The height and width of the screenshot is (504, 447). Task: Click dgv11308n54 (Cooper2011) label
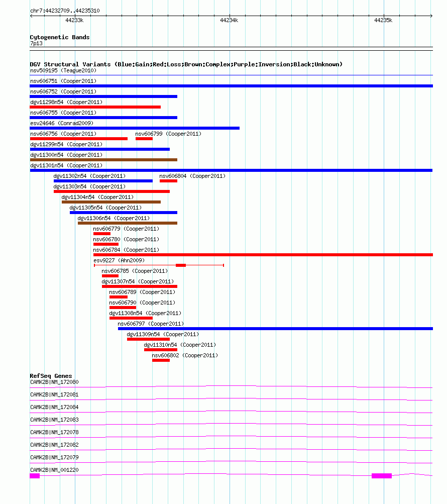click(x=145, y=313)
